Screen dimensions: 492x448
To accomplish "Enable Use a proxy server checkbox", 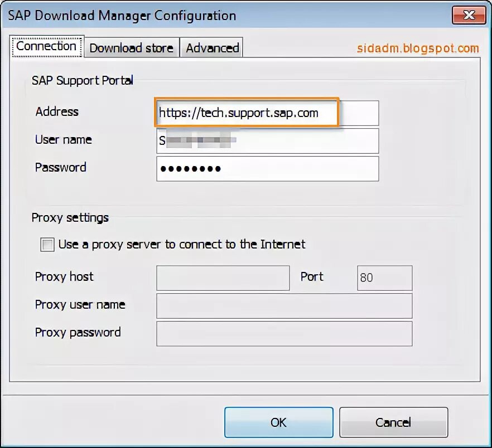I will point(47,245).
